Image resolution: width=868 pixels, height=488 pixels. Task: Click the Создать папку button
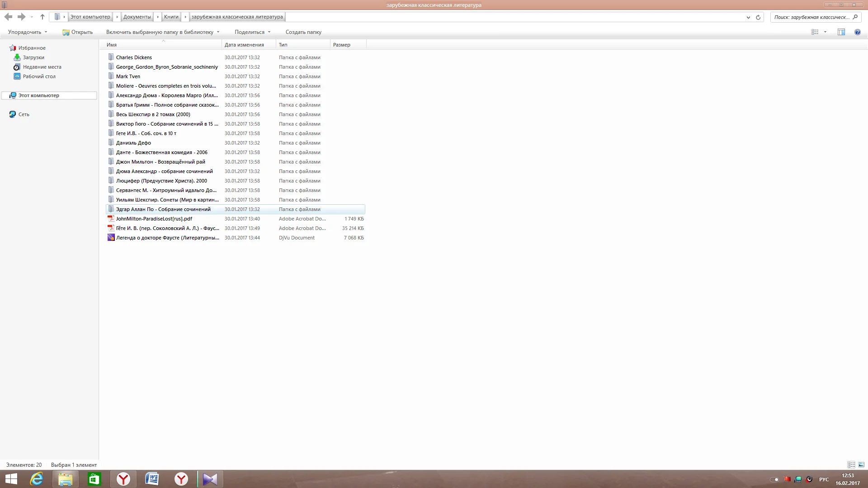pyautogui.click(x=303, y=32)
